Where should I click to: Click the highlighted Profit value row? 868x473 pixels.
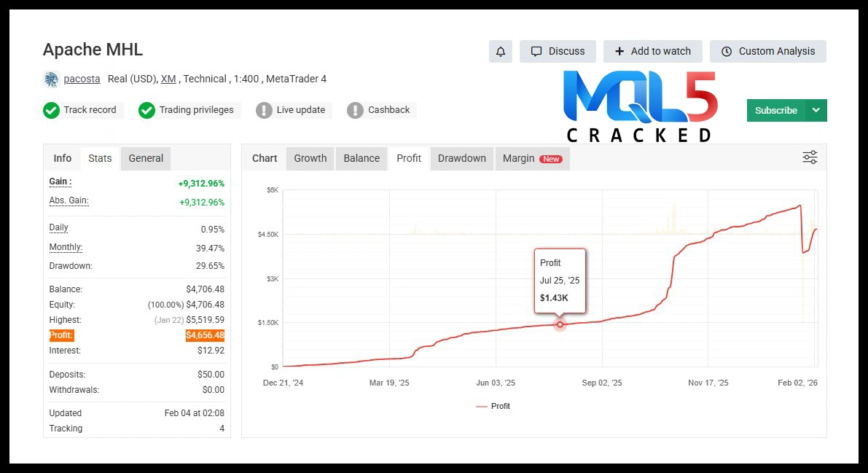[136, 335]
